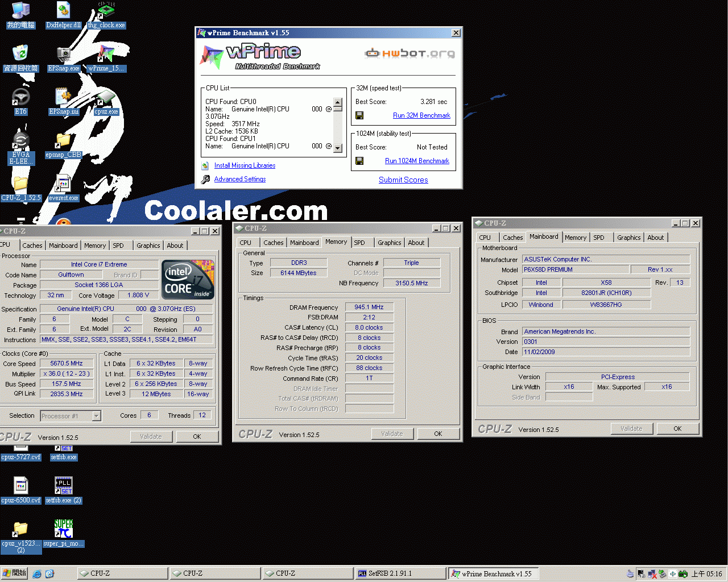
Task: Click the Southbridge 82801JR (ICH10R) value
Action: tap(606, 293)
